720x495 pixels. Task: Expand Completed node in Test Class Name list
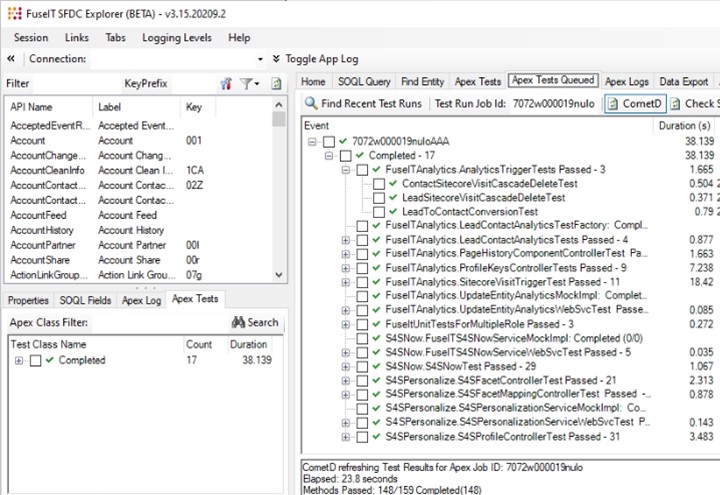pyautogui.click(x=18, y=360)
